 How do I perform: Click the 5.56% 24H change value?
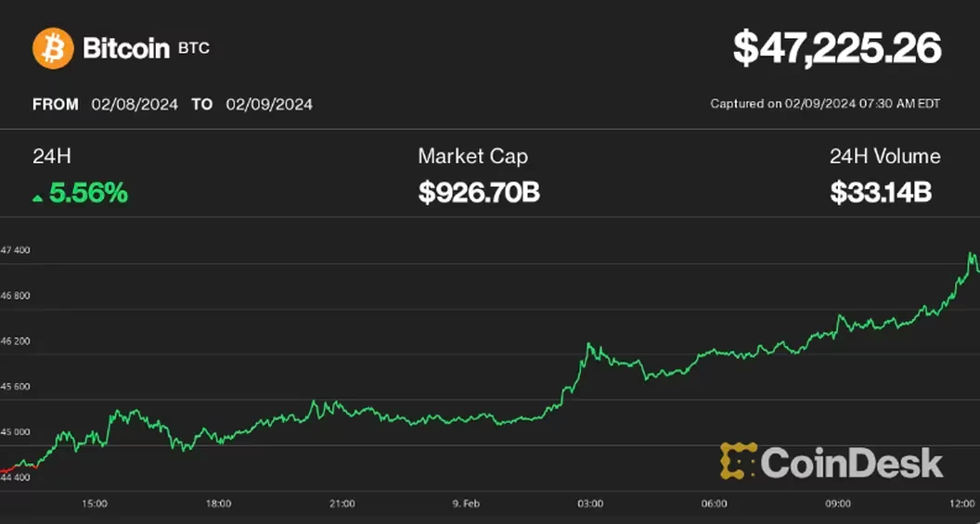click(x=89, y=194)
